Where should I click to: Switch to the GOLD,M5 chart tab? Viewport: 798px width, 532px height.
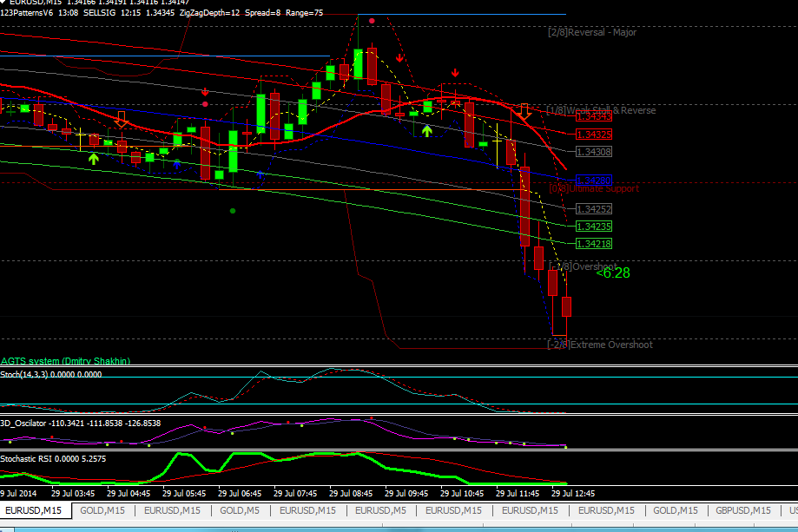239,510
